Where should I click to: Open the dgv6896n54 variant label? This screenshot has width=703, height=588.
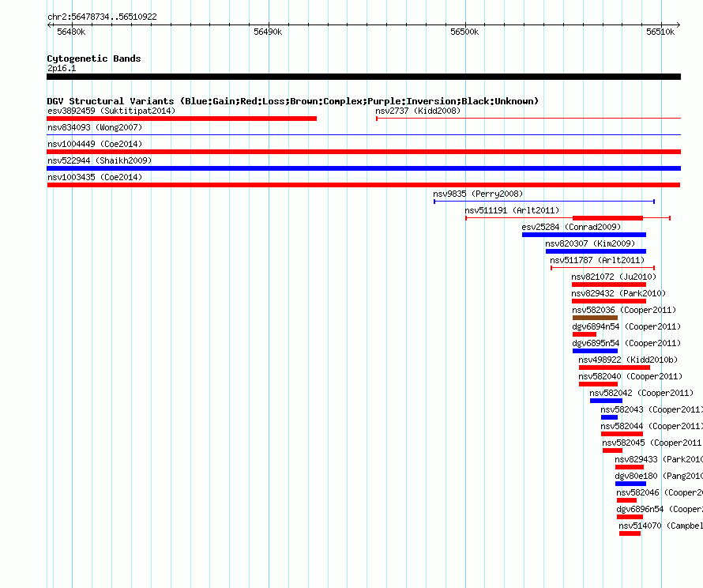(x=660, y=509)
